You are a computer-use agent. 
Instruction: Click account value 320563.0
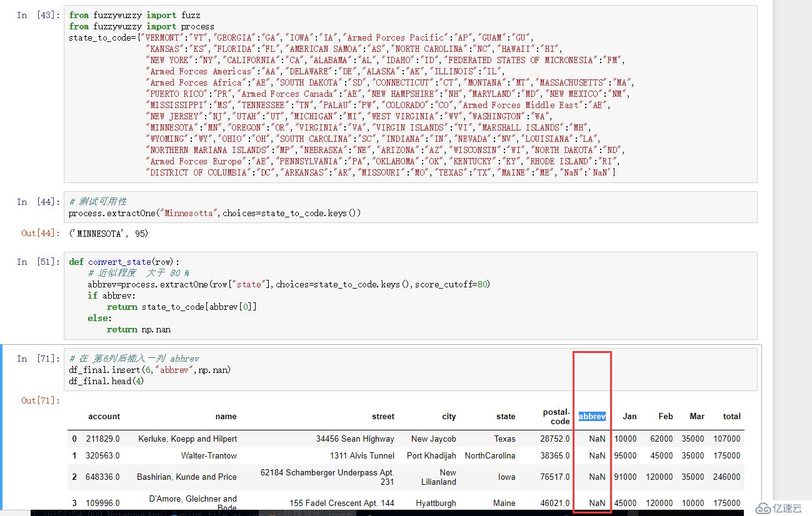point(103,455)
